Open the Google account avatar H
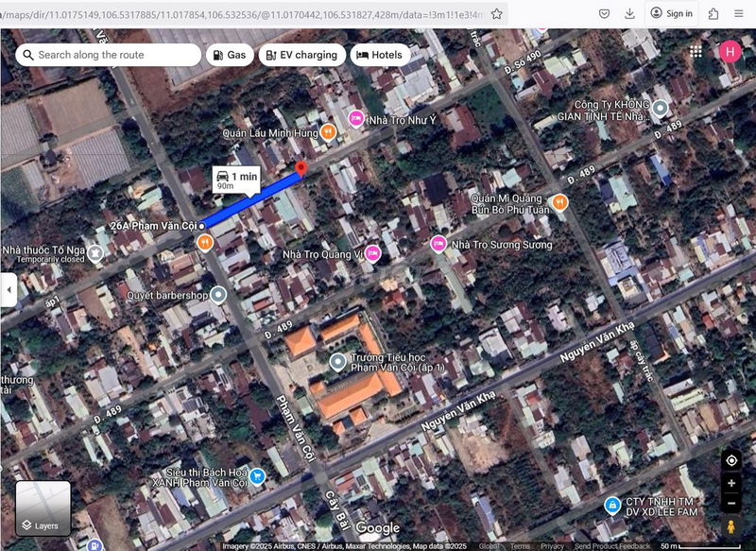Image resolution: width=756 pixels, height=551 pixels. coord(730,52)
